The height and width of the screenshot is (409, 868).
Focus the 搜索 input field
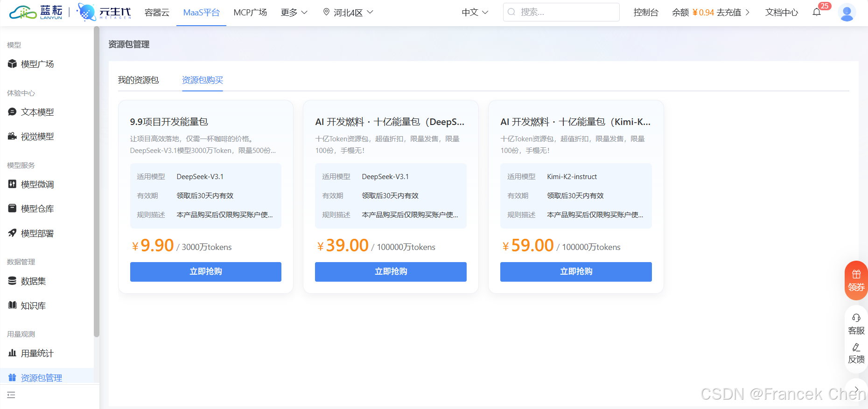click(x=561, y=12)
